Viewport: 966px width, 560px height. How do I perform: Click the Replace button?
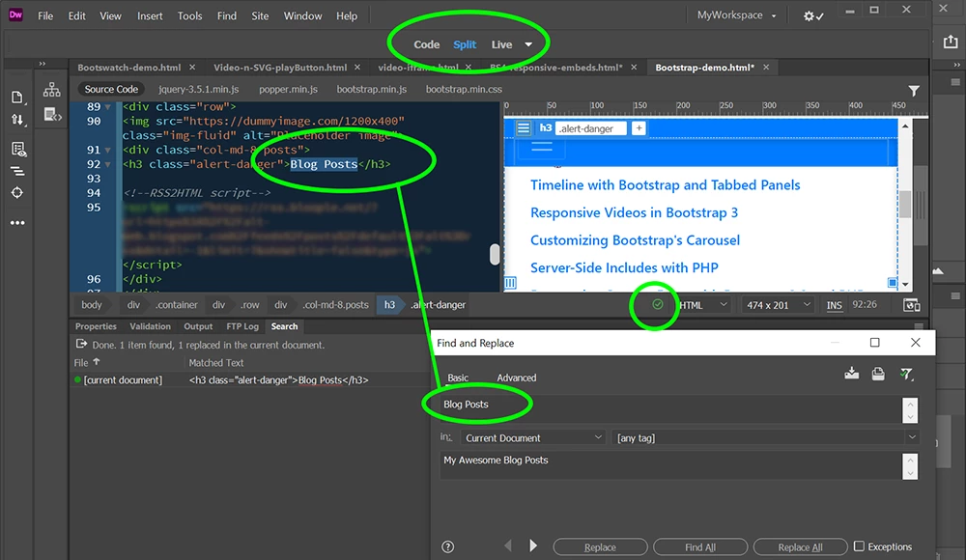600,546
